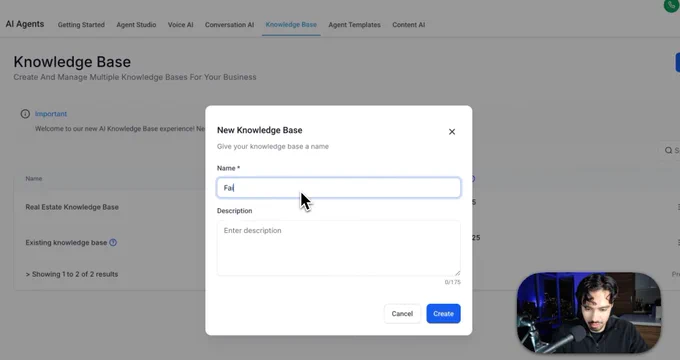680x360 pixels.
Task: Click the Showing 1 to 2 of 2 results text
Action: click(x=72, y=274)
